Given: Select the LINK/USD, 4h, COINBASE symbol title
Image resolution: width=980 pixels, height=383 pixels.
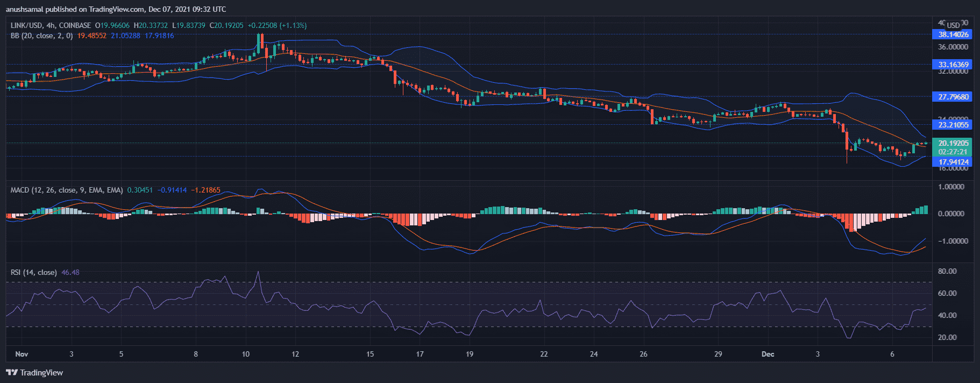Looking at the screenshot, I should pyautogui.click(x=51, y=25).
